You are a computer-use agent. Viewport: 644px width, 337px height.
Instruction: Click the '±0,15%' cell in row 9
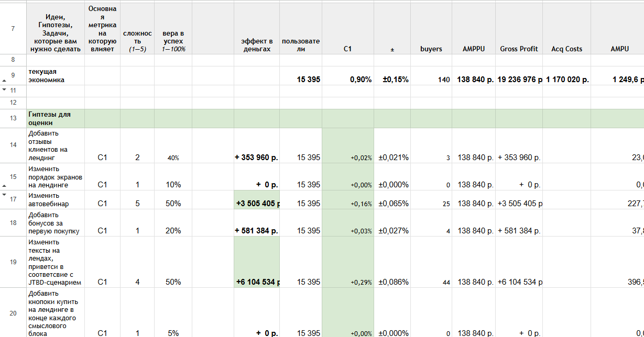(x=392, y=76)
